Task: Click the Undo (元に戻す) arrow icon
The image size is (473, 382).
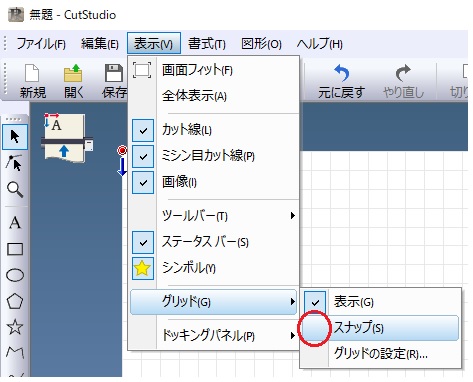Action: 341,73
